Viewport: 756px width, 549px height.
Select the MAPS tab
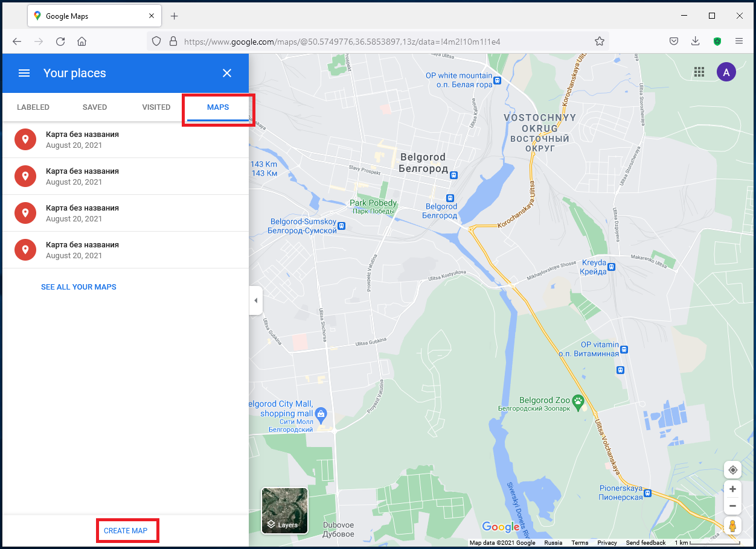pos(218,107)
